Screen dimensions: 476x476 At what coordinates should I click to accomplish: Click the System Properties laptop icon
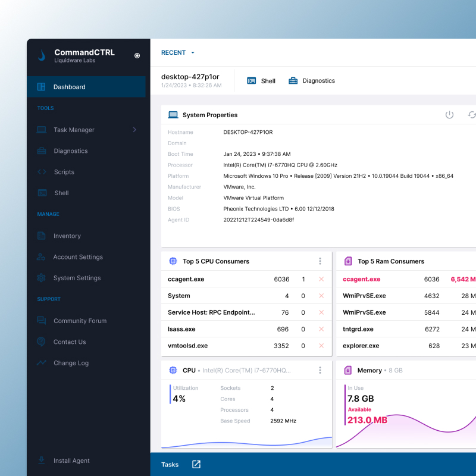click(173, 115)
